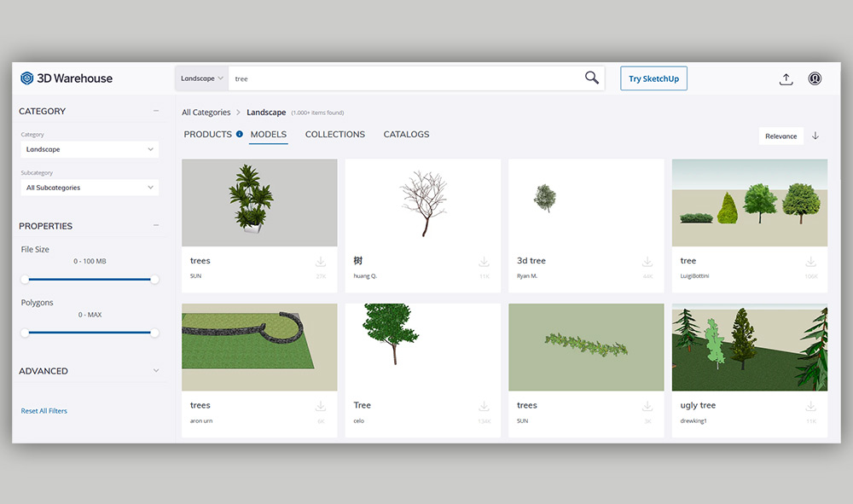Download the model by huang Q.

[484, 262]
